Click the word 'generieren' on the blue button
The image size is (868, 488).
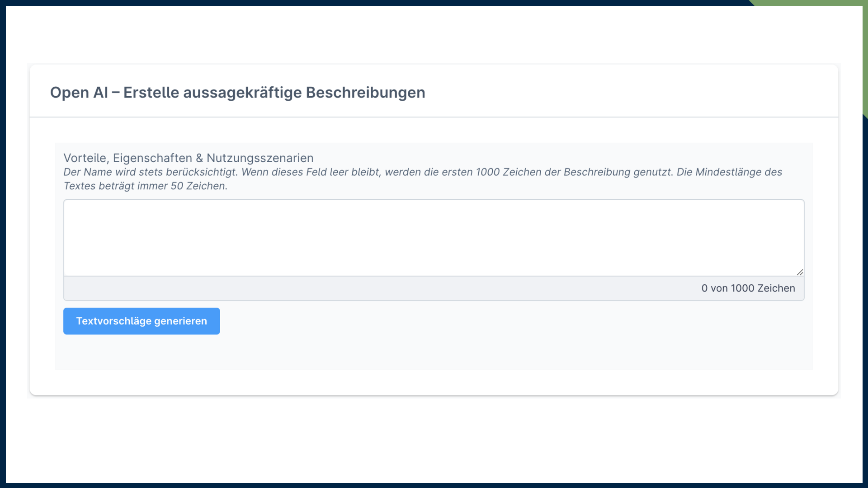180,321
